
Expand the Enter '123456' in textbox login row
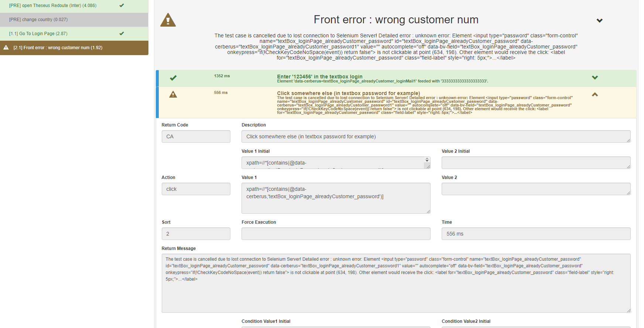click(x=595, y=78)
